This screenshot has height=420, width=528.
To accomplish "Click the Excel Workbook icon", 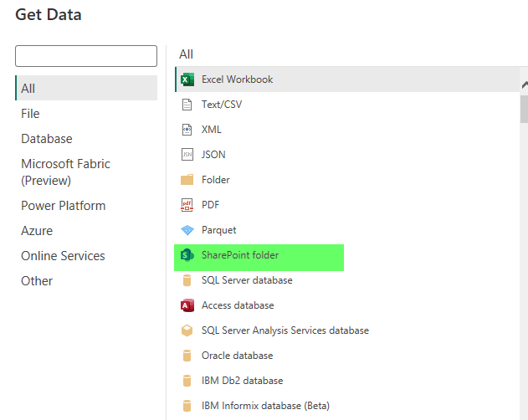I will (x=187, y=79).
